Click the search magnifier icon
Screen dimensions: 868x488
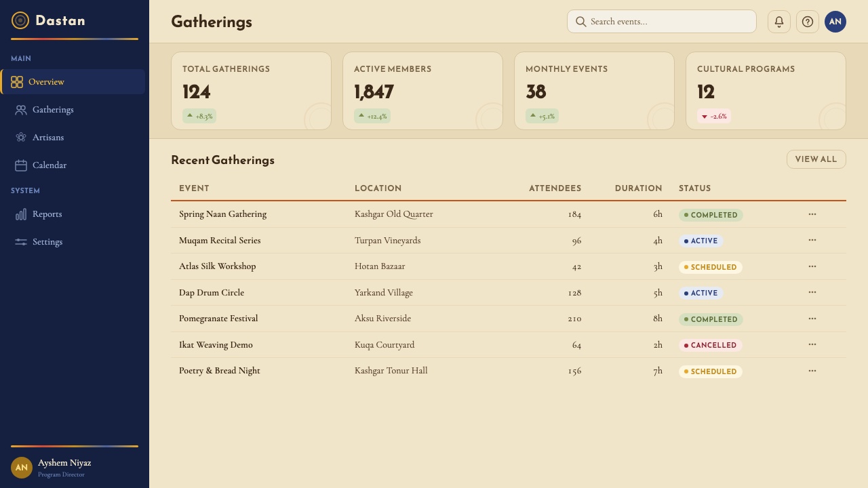tap(580, 22)
